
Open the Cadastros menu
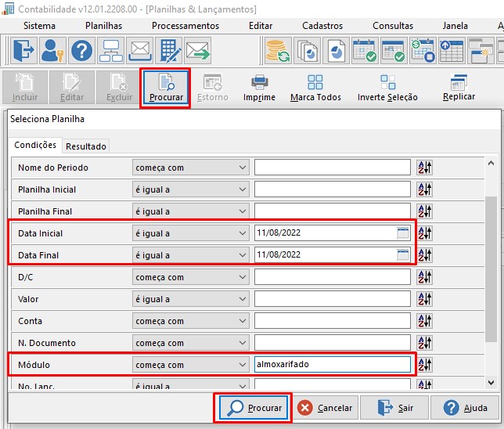pos(322,26)
